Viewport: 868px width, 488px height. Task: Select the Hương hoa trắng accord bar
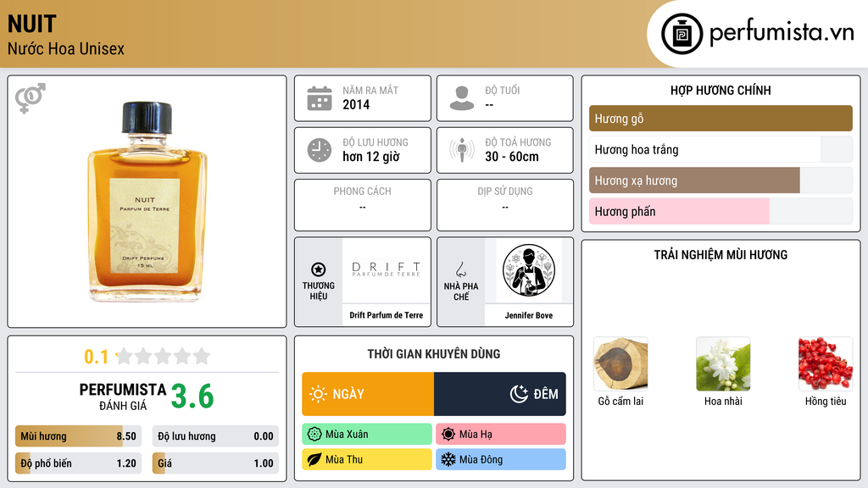pyautogui.click(x=721, y=149)
